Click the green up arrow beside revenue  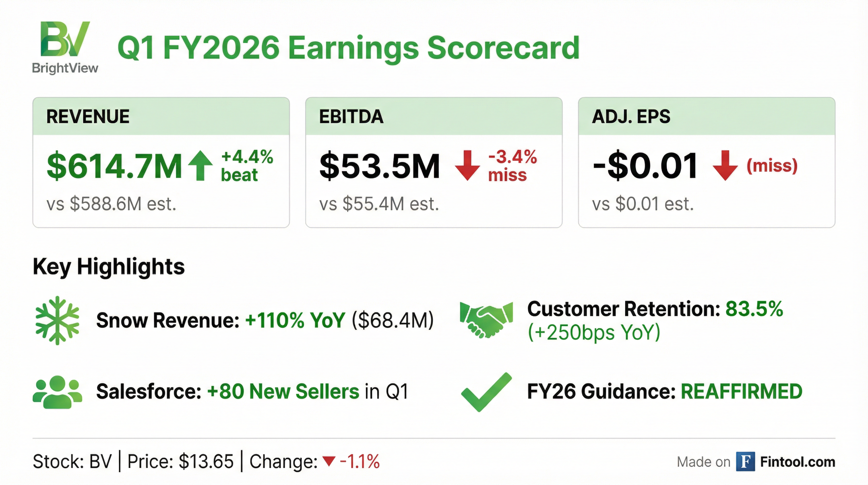click(201, 165)
